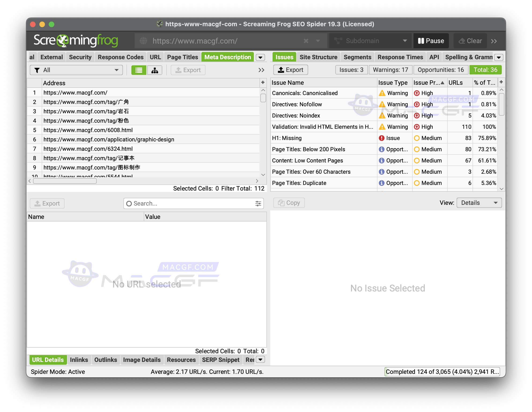Click the Pause crawl button
Image resolution: width=532 pixels, height=412 pixels.
click(x=431, y=41)
